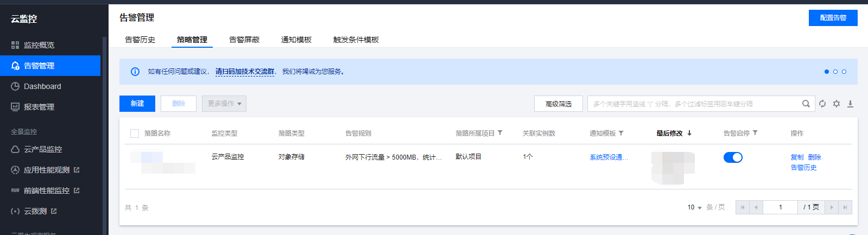Screen dimensions: 868x235
Task: Filter by 告警启停 funnel icon
Action: pyautogui.click(x=755, y=133)
